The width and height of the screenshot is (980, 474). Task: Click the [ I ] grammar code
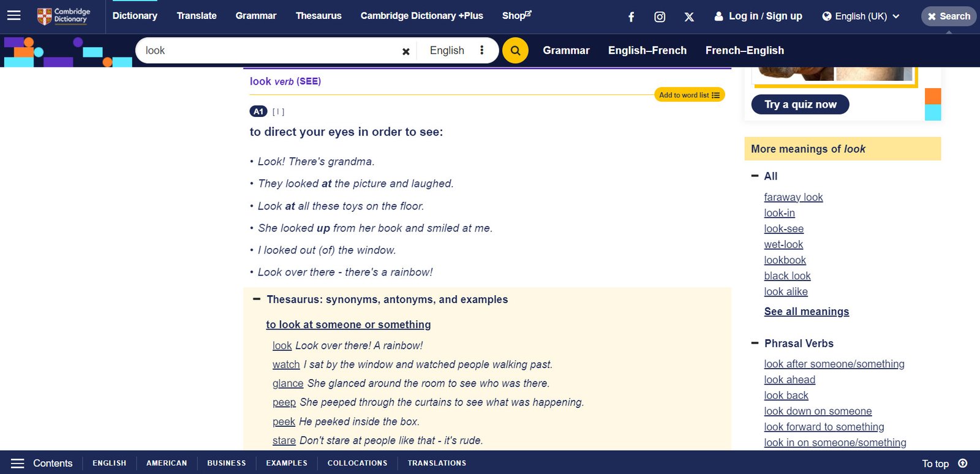[x=279, y=112]
